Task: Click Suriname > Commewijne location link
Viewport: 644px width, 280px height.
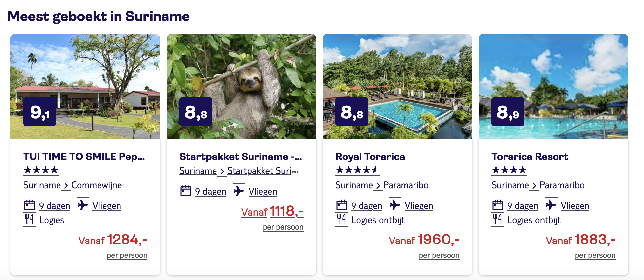Action: [72, 185]
